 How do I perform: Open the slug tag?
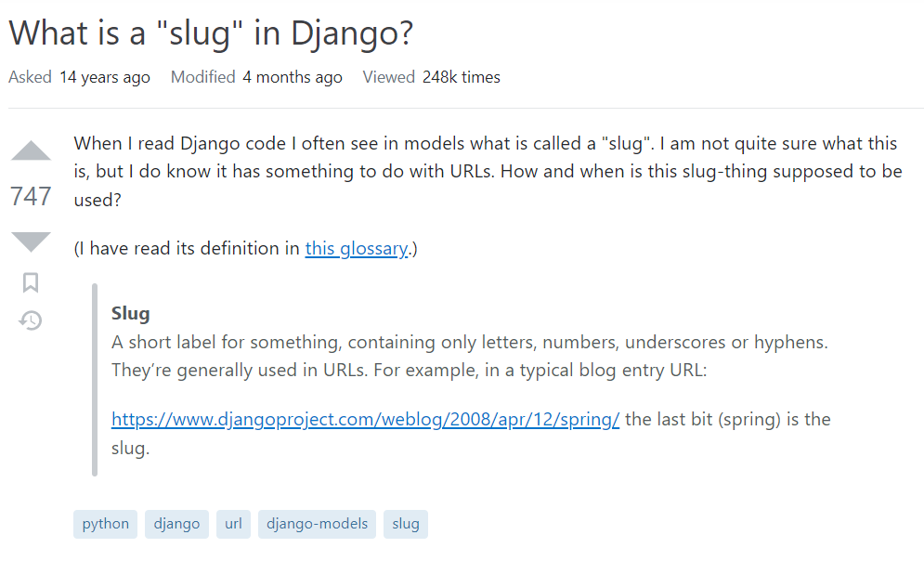406,524
